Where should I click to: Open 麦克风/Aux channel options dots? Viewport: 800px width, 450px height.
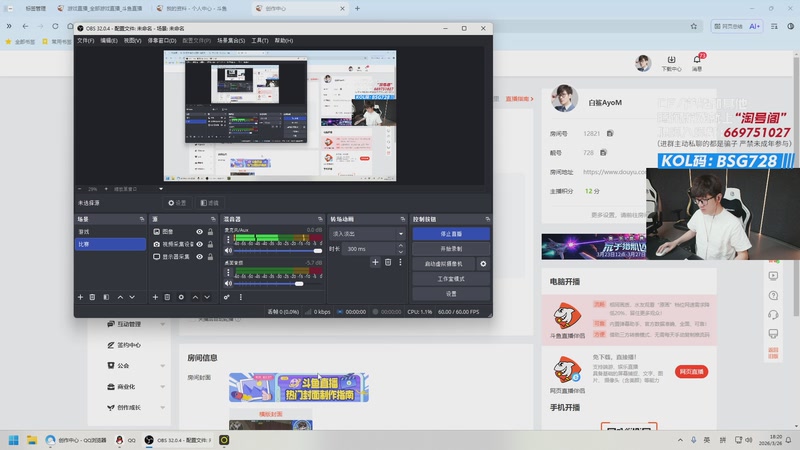tap(229, 239)
